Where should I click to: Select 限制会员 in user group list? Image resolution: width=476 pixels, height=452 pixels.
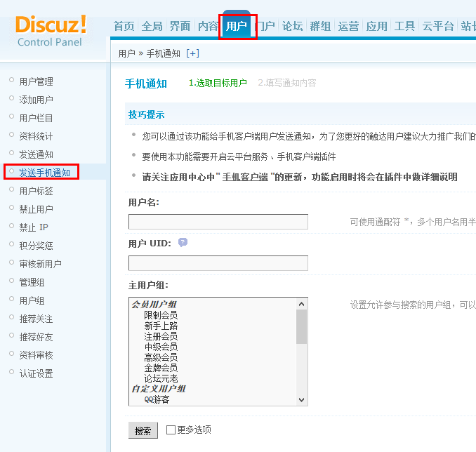pyautogui.click(x=161, y=315)
